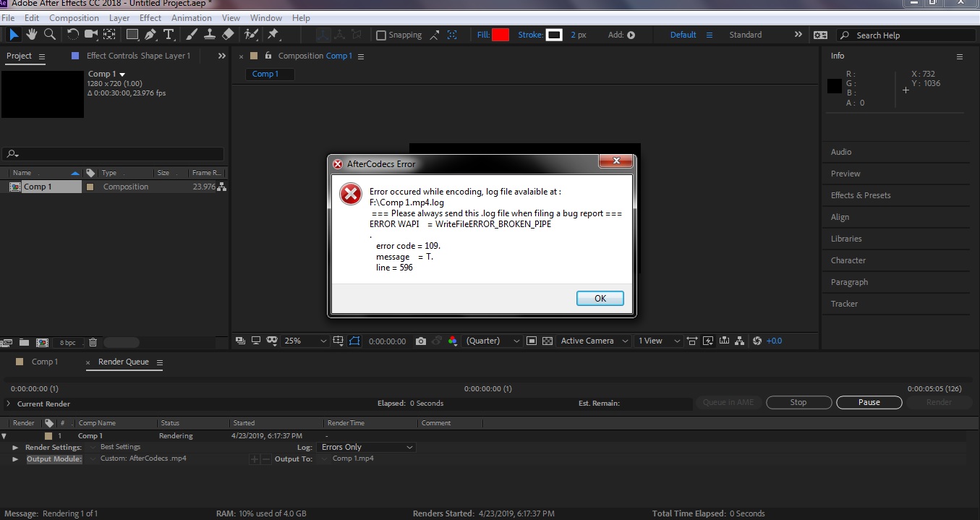Select the Brush tool

coord(192,34)
